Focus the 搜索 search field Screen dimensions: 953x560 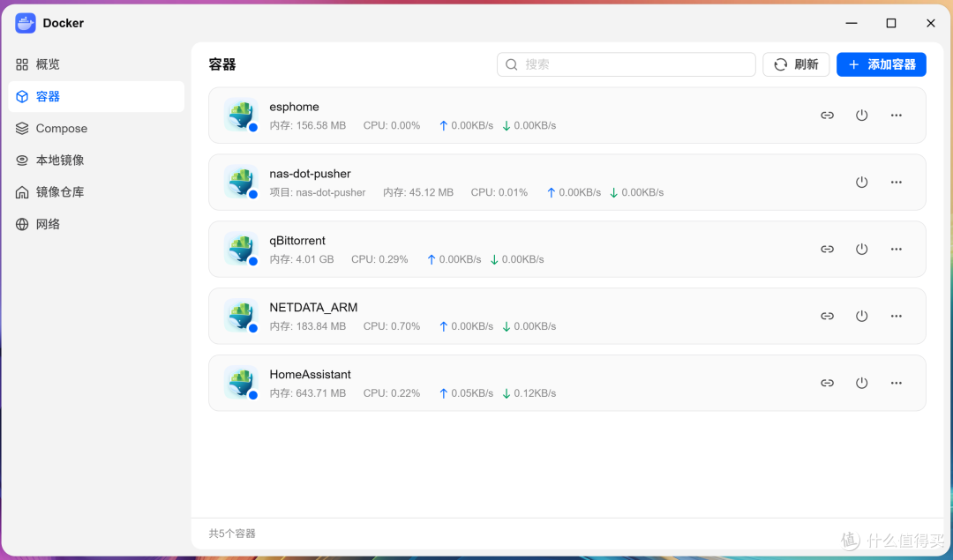tap(626, 64)
